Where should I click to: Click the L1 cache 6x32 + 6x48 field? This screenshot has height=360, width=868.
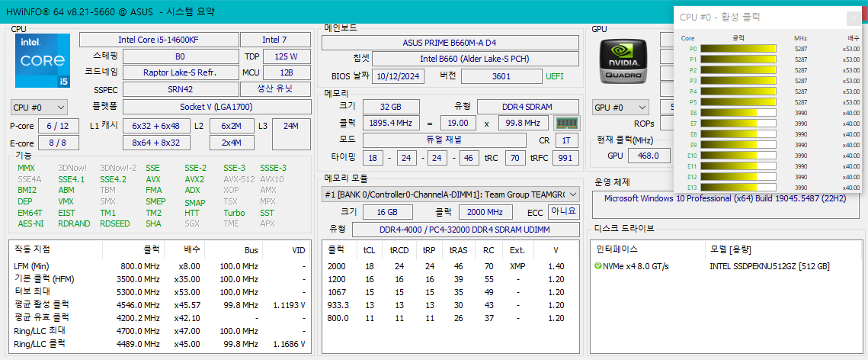[x=156, y=127]
